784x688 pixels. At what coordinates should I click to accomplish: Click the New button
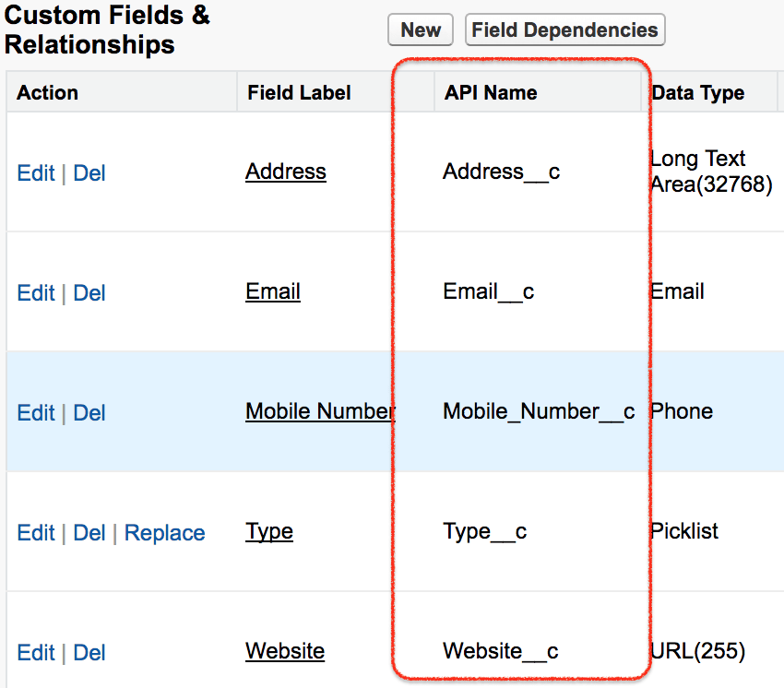(x=420, y=30)
